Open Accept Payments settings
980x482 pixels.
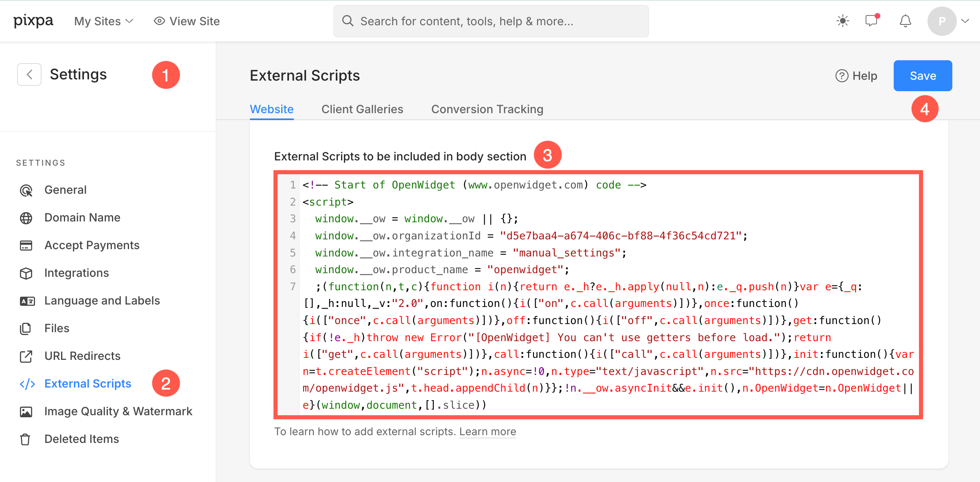click(92, 245)
